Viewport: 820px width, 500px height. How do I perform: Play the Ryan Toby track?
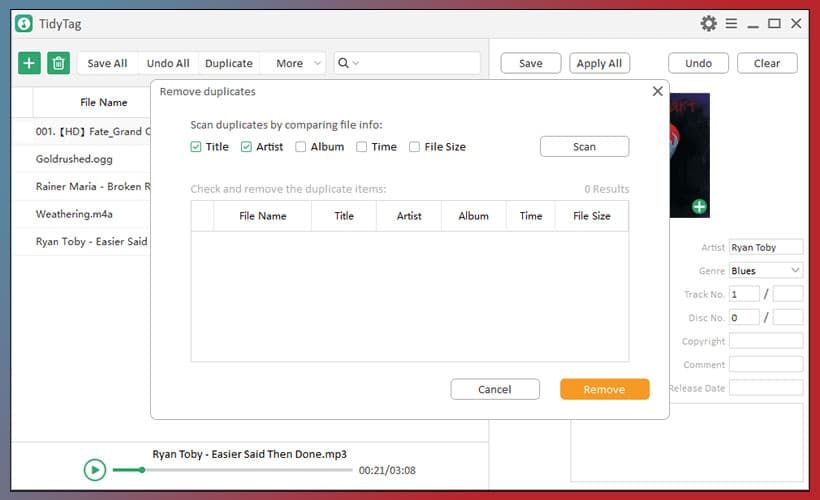95,470
